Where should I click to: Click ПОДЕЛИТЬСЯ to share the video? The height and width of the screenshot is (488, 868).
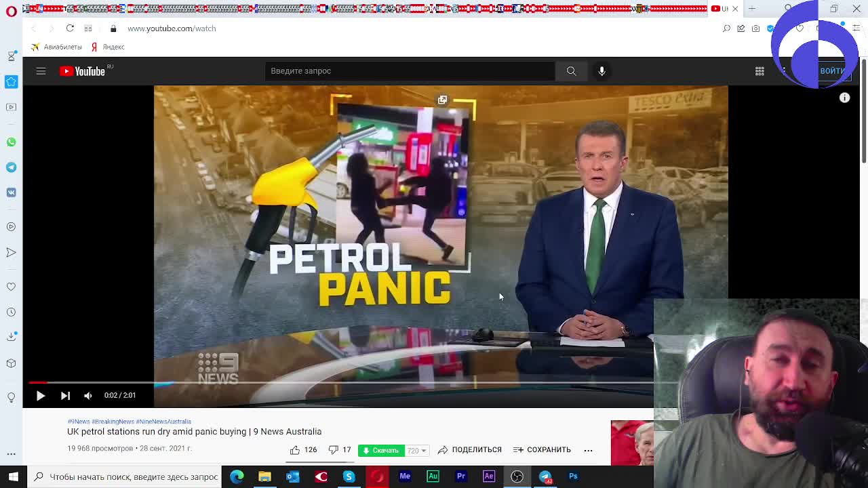tap(469, 450)
